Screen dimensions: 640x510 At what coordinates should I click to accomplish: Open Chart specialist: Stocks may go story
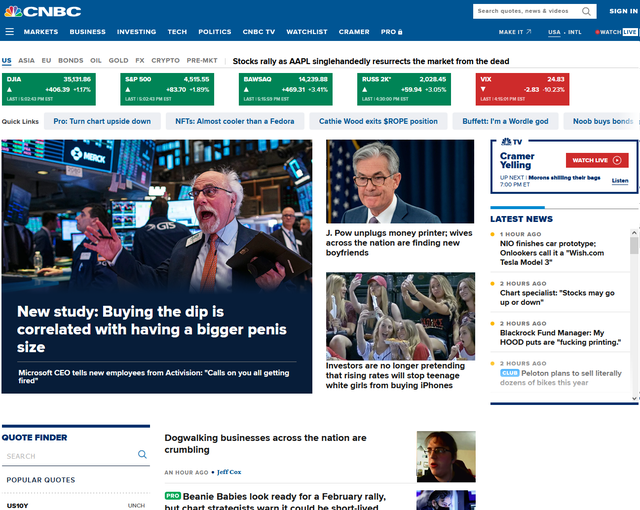coord(557,297)
